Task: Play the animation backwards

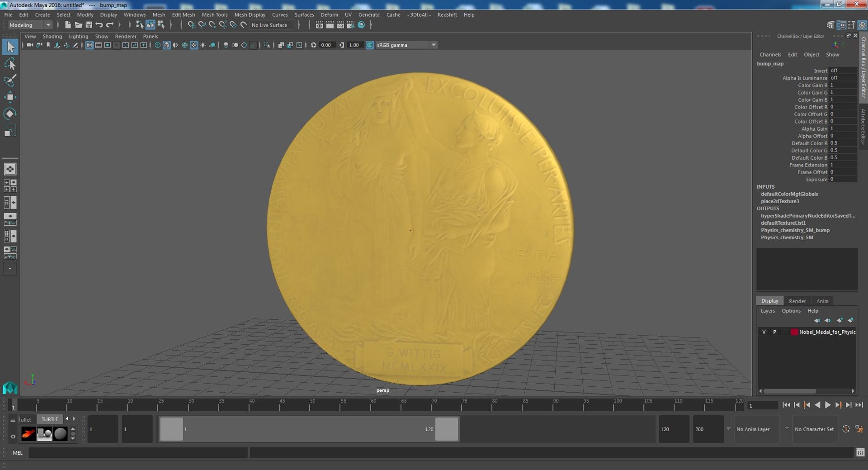Action: (817, 405)
